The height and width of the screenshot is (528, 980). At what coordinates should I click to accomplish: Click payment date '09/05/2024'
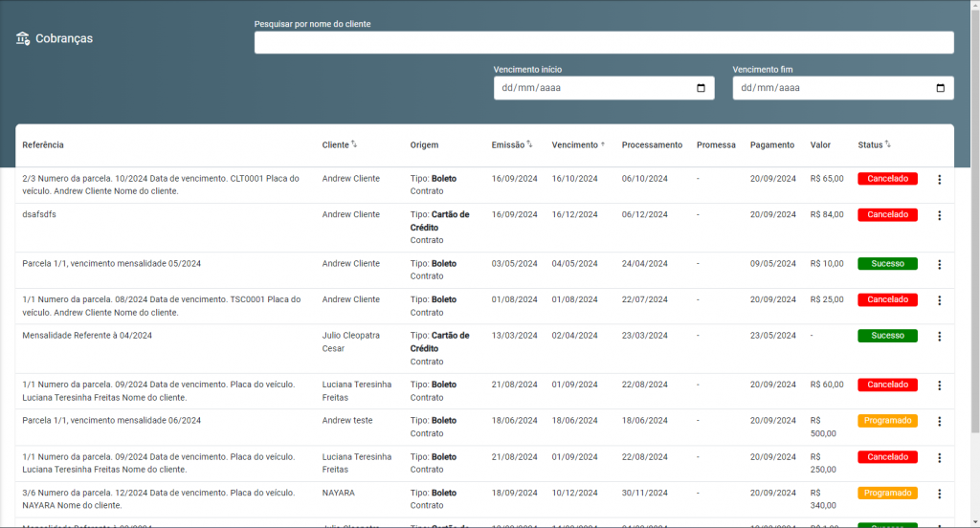pos(773,264)
